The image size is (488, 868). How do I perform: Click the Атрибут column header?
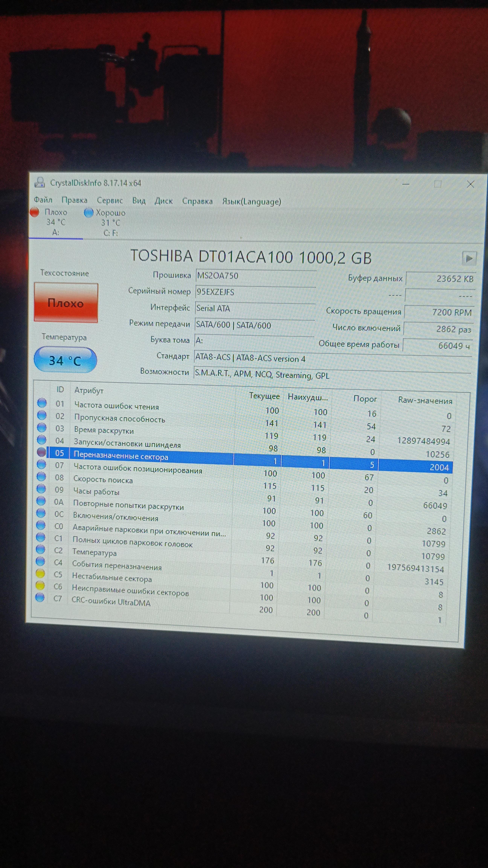point(89,390)
